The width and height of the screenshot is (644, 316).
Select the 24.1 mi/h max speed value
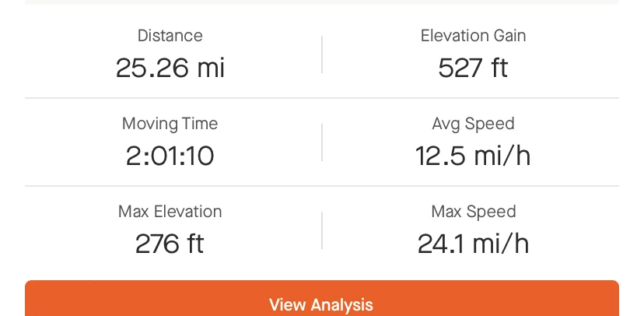pos(473,244)
